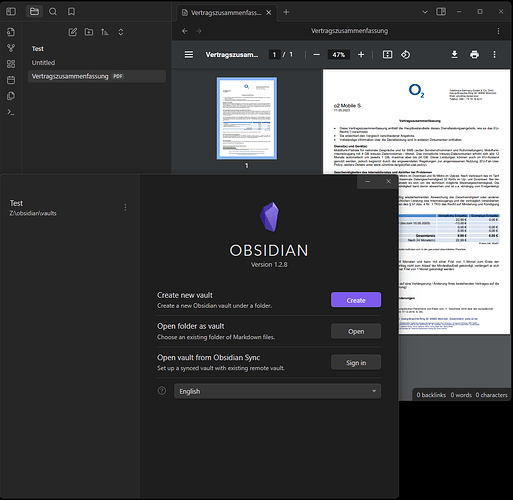Create a new folder icon
The width and height of the screenshot is (513, 500).
pyautogui.click(x=89, y=32)
